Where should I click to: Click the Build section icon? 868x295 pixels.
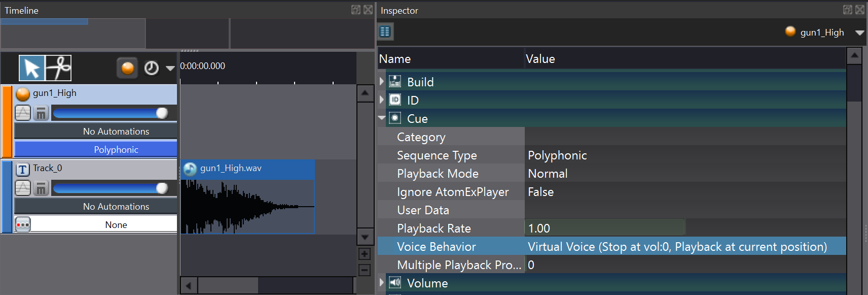(x=395, y=81)
